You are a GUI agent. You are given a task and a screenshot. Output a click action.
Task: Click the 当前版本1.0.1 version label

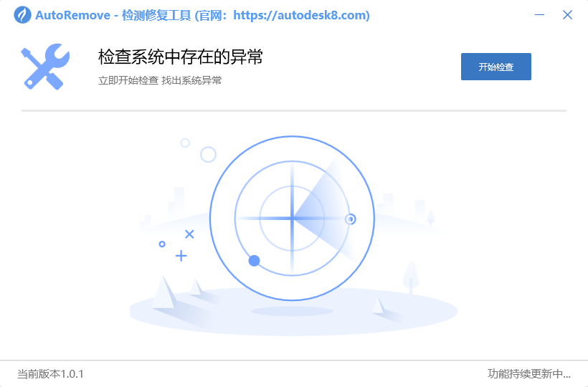click(50, 374)
